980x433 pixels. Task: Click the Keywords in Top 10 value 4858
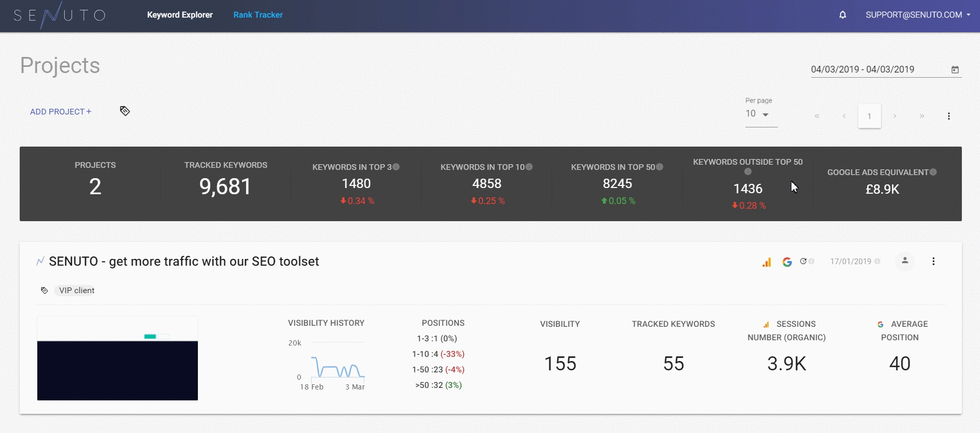487,184
